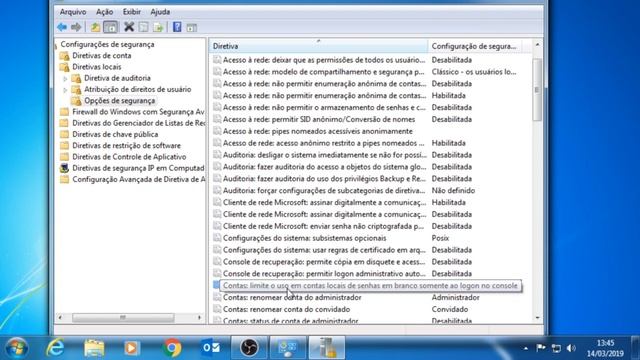Click scroll up arrow of policy list
The image size is (640, 360).
(x=537, y=44)
